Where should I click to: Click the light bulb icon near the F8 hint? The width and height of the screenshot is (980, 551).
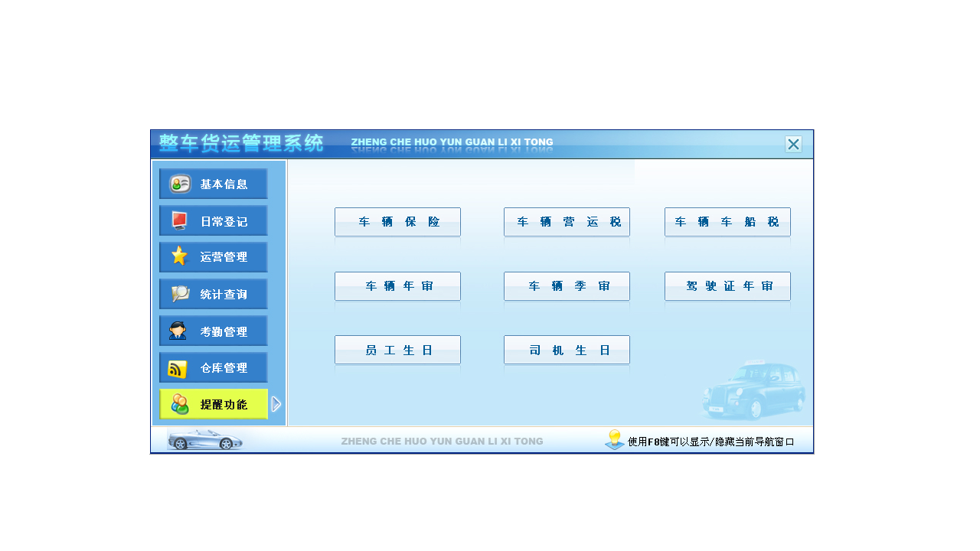click(x=613, y=439)
